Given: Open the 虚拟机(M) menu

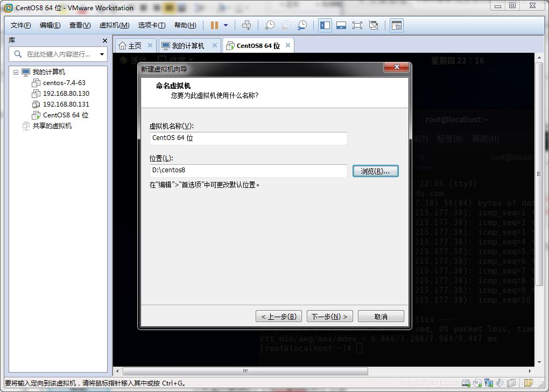Looking at the screenshot, I should click(x=114, y=25).
